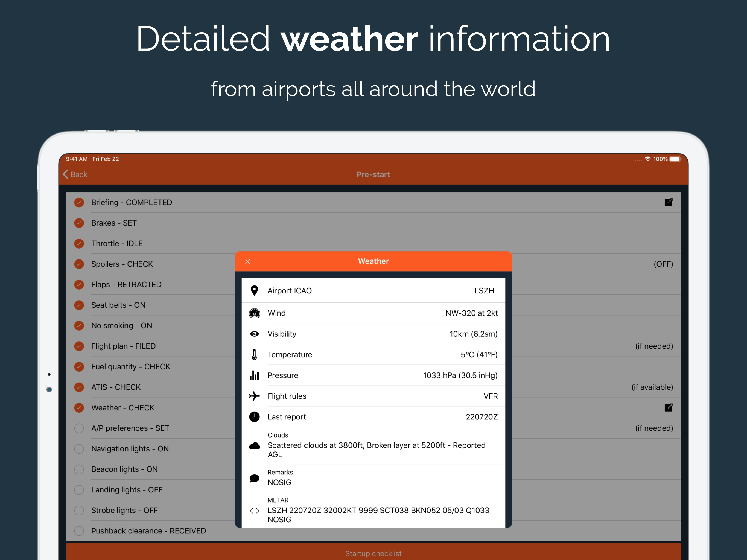Tap the (if needed) note on Flight plan row

654,346
